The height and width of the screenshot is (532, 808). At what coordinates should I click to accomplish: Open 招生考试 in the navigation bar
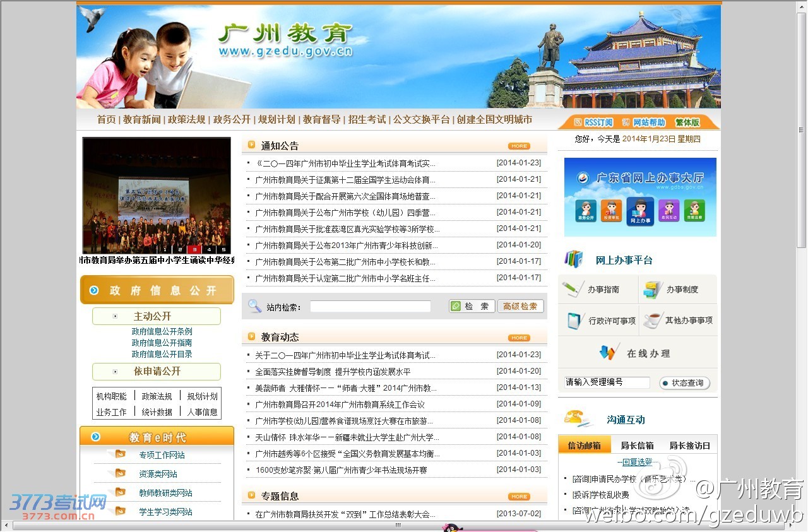pos(367,119)
